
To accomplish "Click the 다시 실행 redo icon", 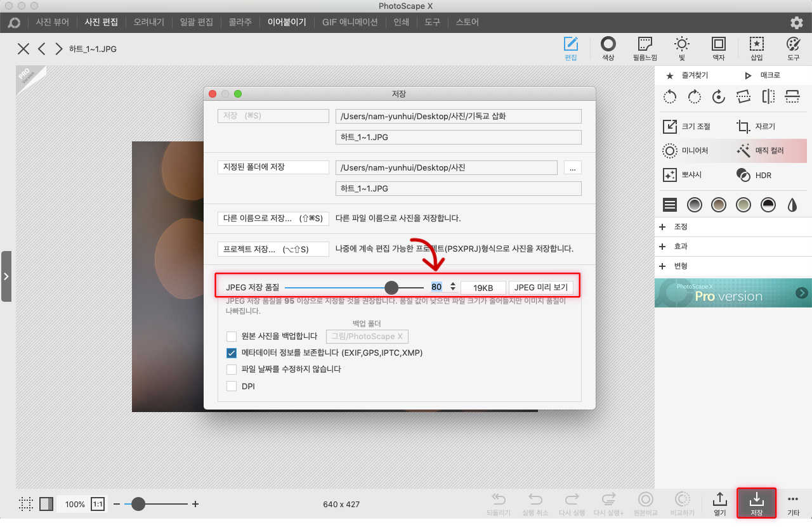I will (x=572, y=503).
